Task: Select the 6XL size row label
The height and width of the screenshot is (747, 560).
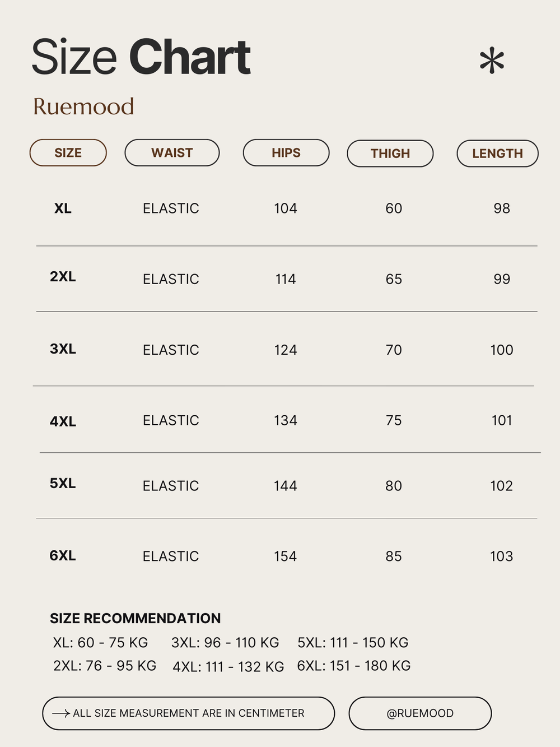Action: tap(63, 555)
